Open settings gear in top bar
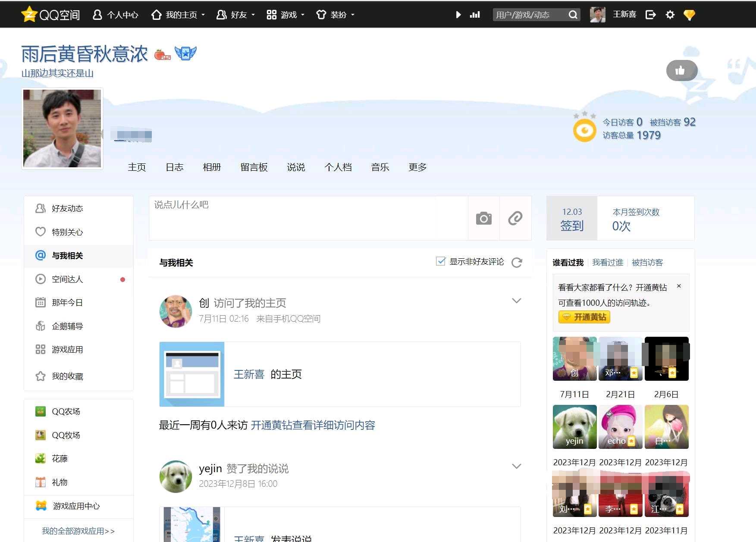This screenshot has height=542, width=756. click(670, 15)
